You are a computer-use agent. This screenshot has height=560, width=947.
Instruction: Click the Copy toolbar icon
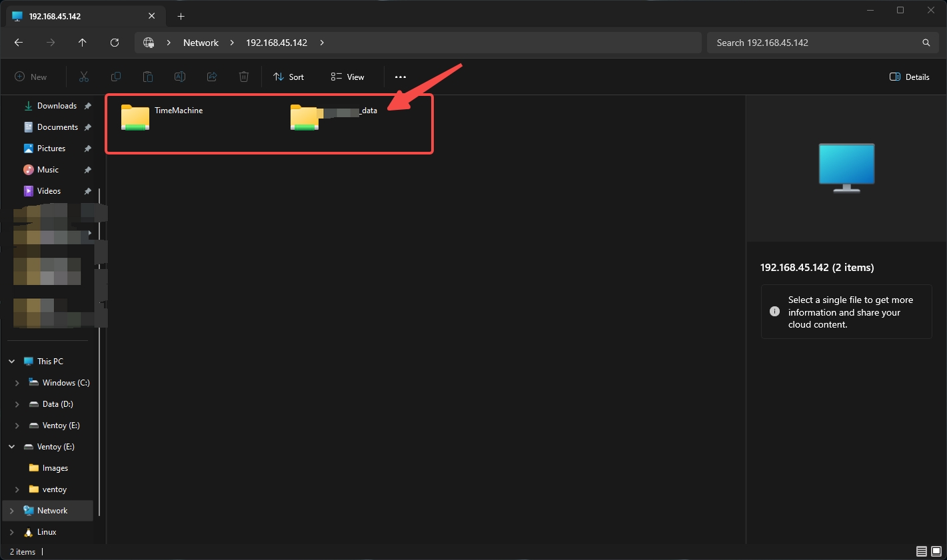click(x=116, y=77)
